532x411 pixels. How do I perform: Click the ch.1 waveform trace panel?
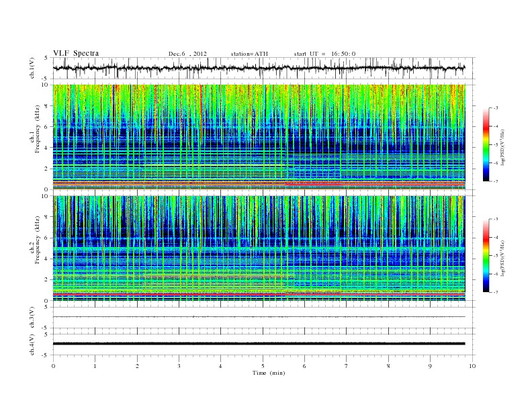pyautogui.click(x=264, y=68)
